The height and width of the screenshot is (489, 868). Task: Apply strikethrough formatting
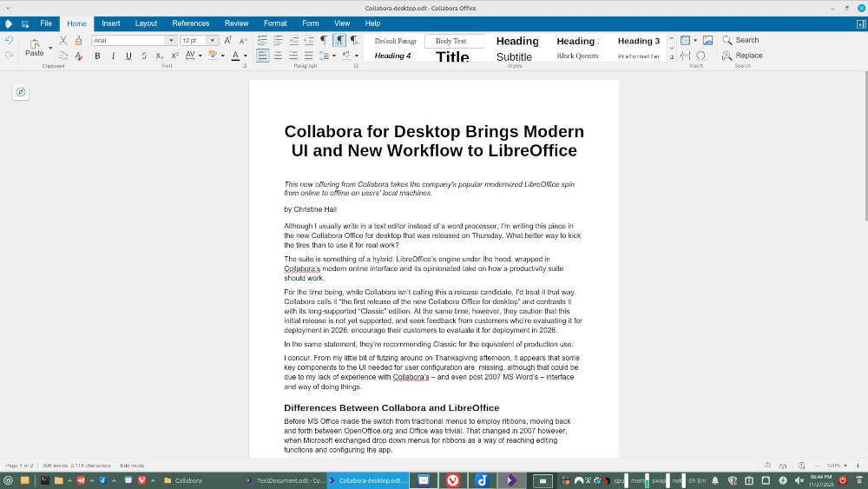click(144, 56)
